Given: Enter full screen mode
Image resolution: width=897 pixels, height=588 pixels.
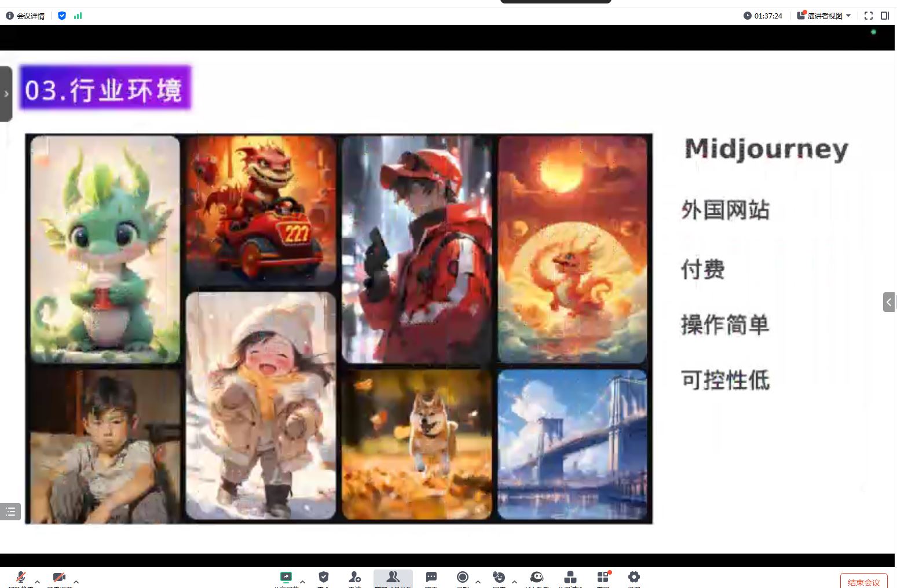Looking at the screenshot, I should [x=869, y=16].
